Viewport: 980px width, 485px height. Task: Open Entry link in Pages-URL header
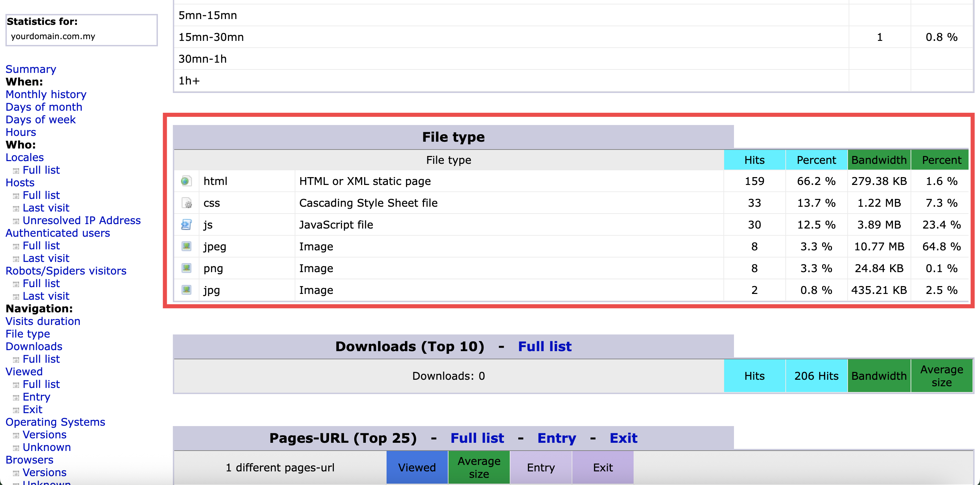[556, 438]
